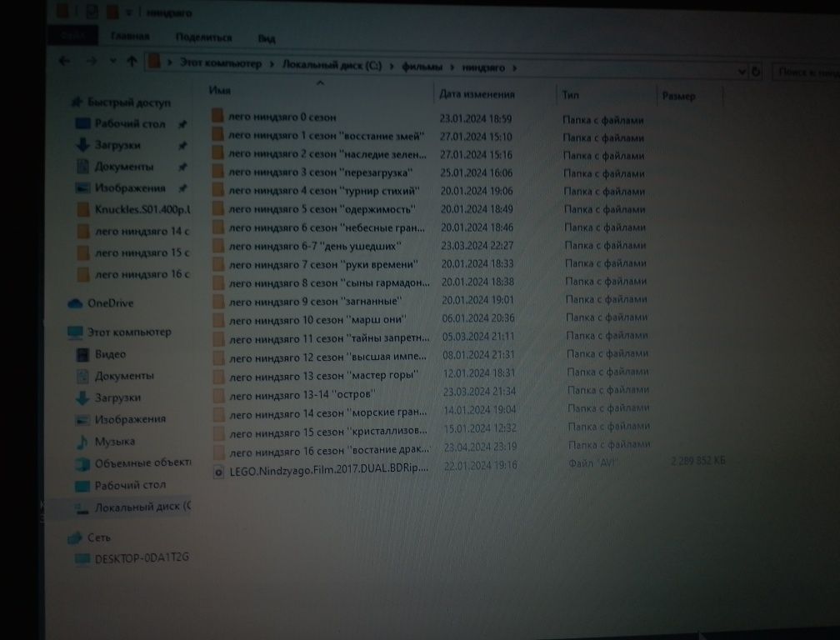Expand chevron after Локальный диск (C:) breadcrumb
Screen dimensions: 840x640
pos(392,67)
